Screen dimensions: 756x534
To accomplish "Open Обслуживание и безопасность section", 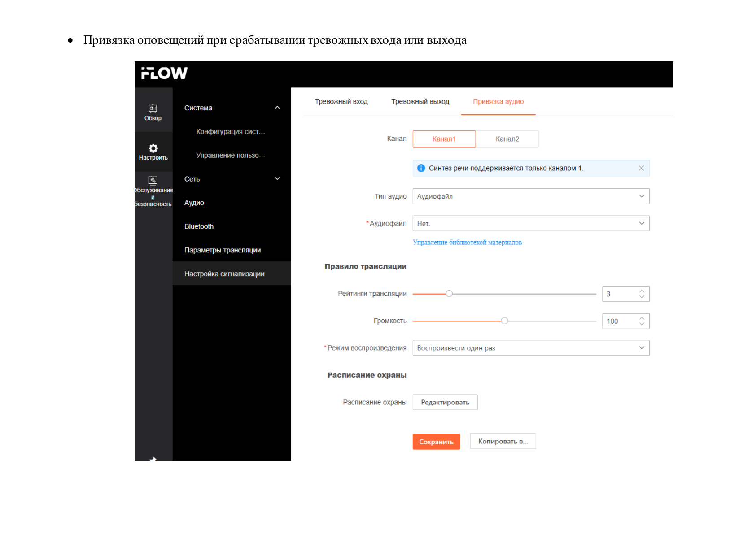I will (x=153, y=191).
